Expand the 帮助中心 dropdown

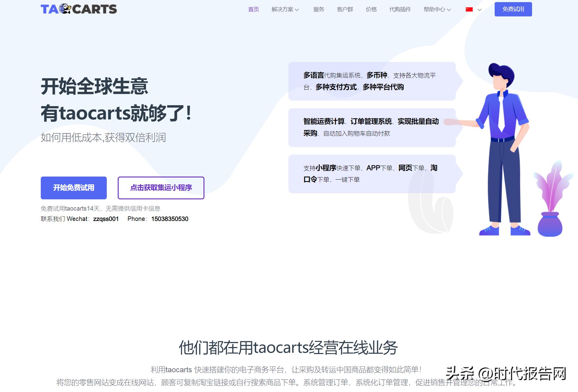pos(436,9)
